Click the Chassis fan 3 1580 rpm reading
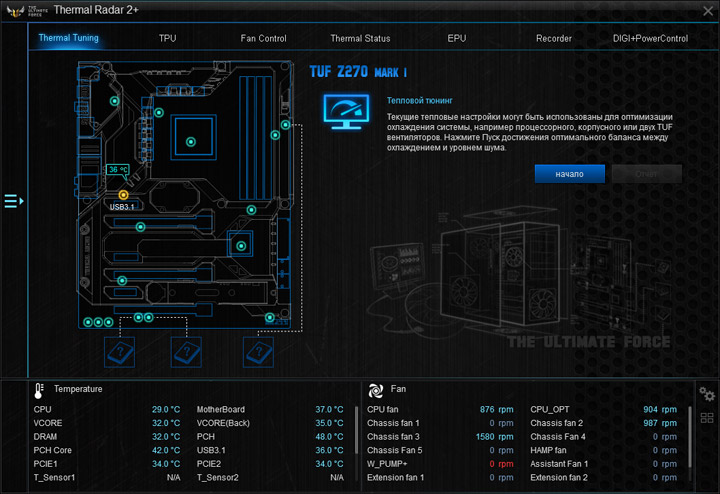Image resolution: width=720 pixels, height=494 pixels. (495, 437)
